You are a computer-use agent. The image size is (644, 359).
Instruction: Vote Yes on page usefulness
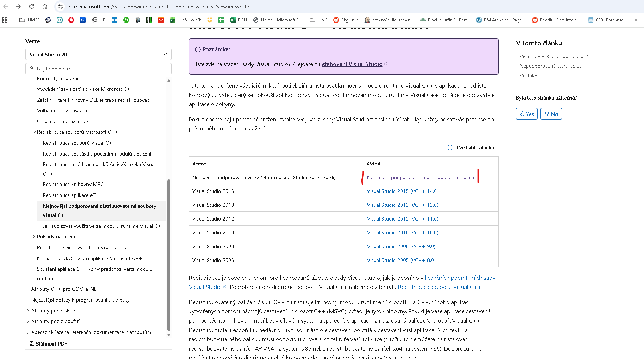coord(527,114)
